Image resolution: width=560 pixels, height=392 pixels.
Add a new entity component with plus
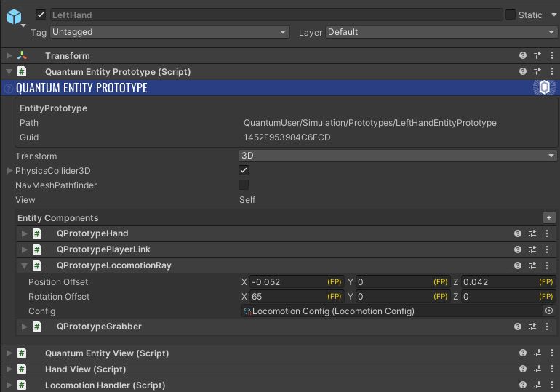click(549, 217)
